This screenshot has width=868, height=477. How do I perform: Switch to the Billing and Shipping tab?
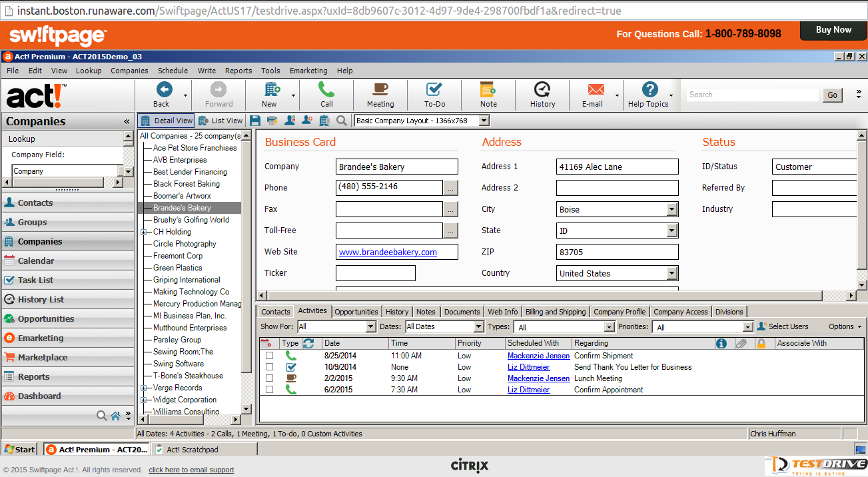pos(556,312)
